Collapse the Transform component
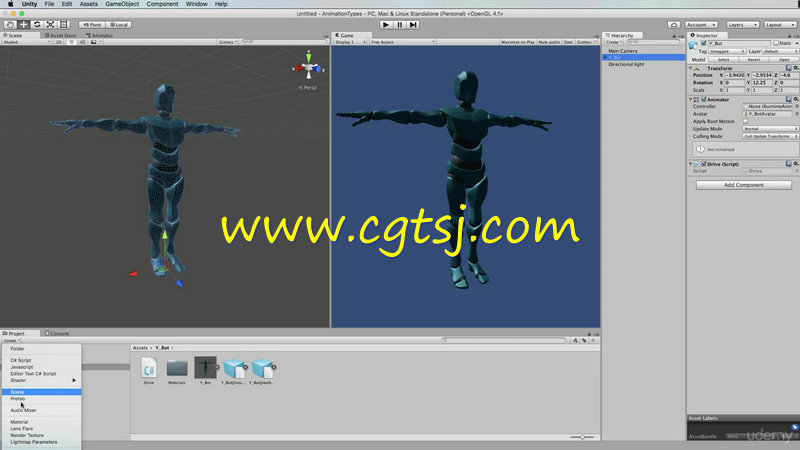Screen dimensions: 800x450 (x=691, y=68)
